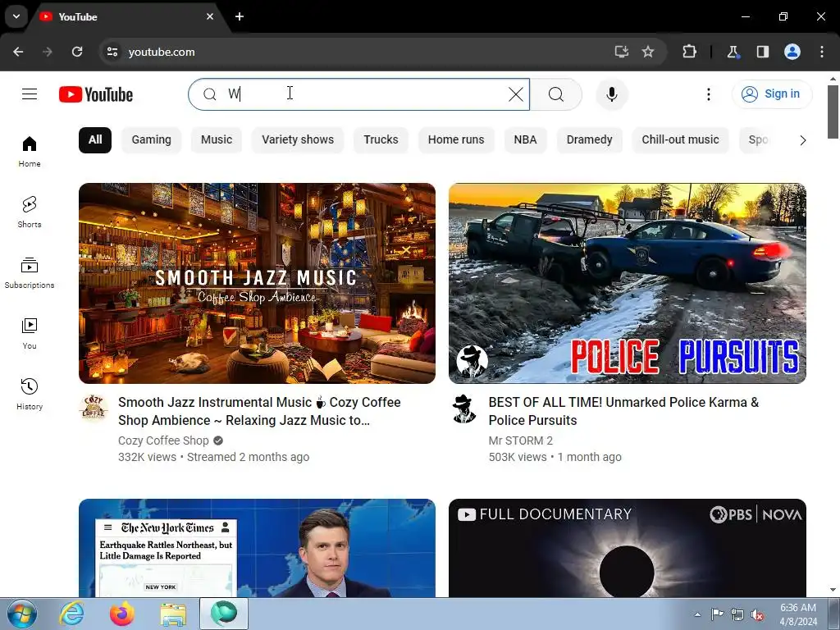Select the Chill-out music chip
Viewport: 840px width, 630px height.
[680, 139]
